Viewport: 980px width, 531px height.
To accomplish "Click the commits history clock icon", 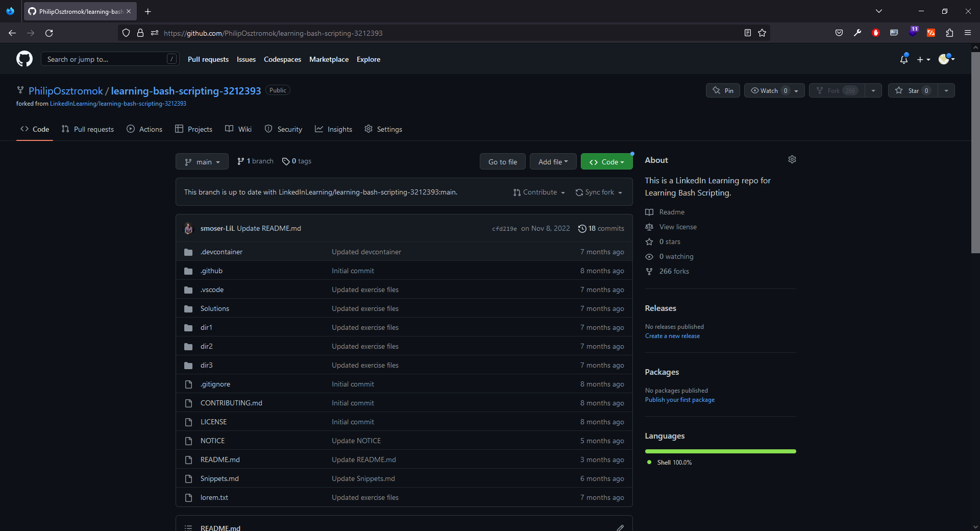I will click(x=582, y=229).
